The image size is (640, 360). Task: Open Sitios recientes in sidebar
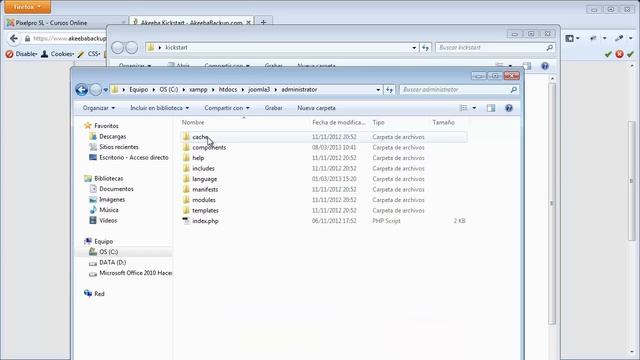point(118,147)
